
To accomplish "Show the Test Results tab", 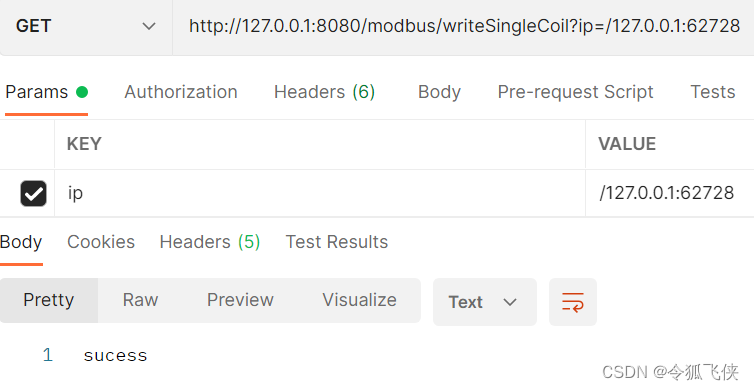I will coord(337,242).
